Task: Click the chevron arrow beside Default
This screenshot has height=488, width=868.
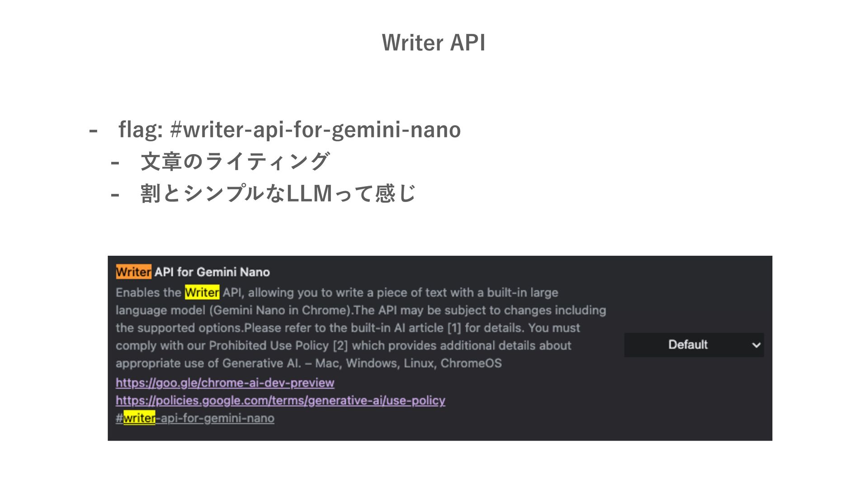Action: [756, 345]
